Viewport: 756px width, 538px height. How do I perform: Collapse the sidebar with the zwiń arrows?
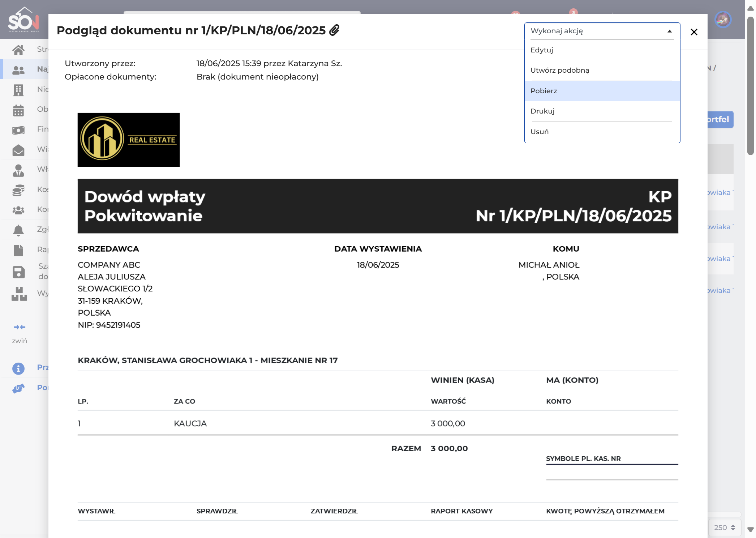pos(20,327)
